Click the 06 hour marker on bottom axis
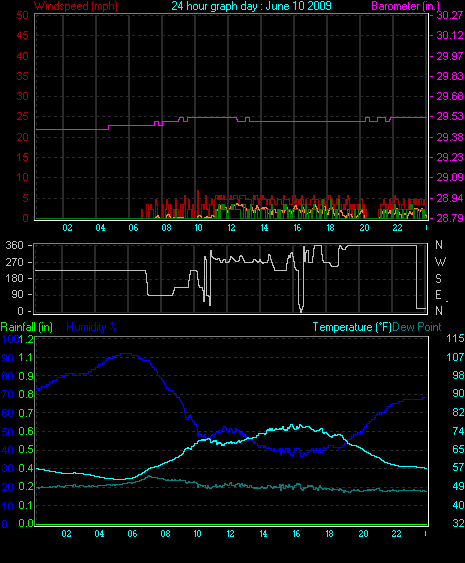The image size is (465, 563). click(132, 534)
